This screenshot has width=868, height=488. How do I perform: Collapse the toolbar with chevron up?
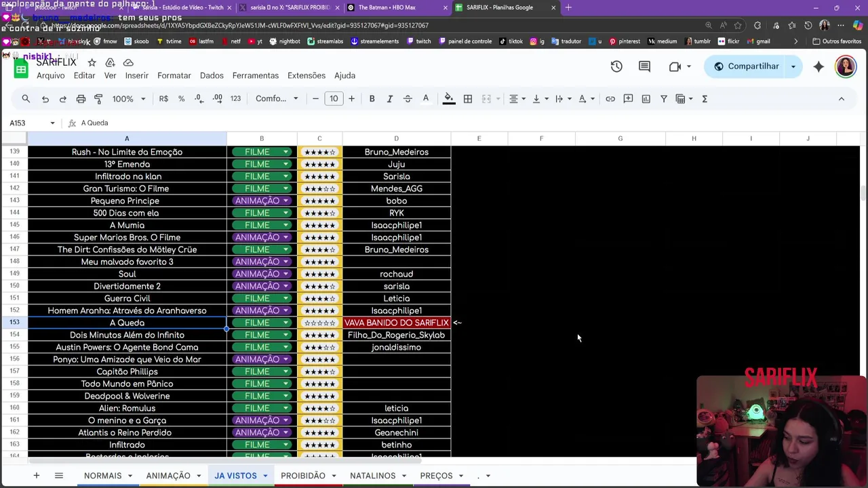[842, 99]
